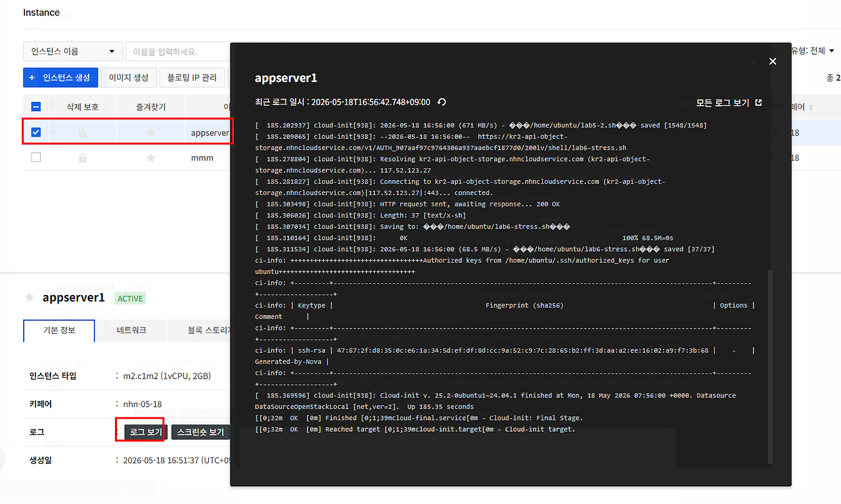Switch to the network tab
Screen dimensions: 841x504
pos(131,331)
